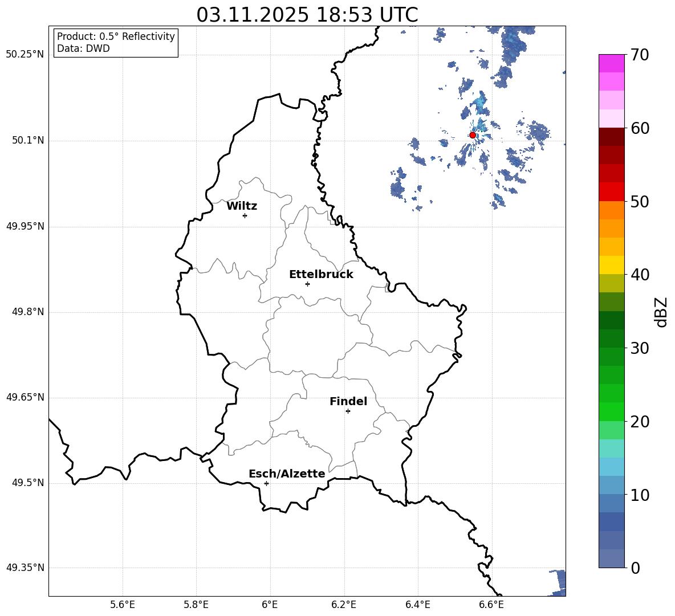The image size is (675, 616).
Task: Click the Ettelbruck station cross marker
Action: pyautogui.click(x=307, y=284)
